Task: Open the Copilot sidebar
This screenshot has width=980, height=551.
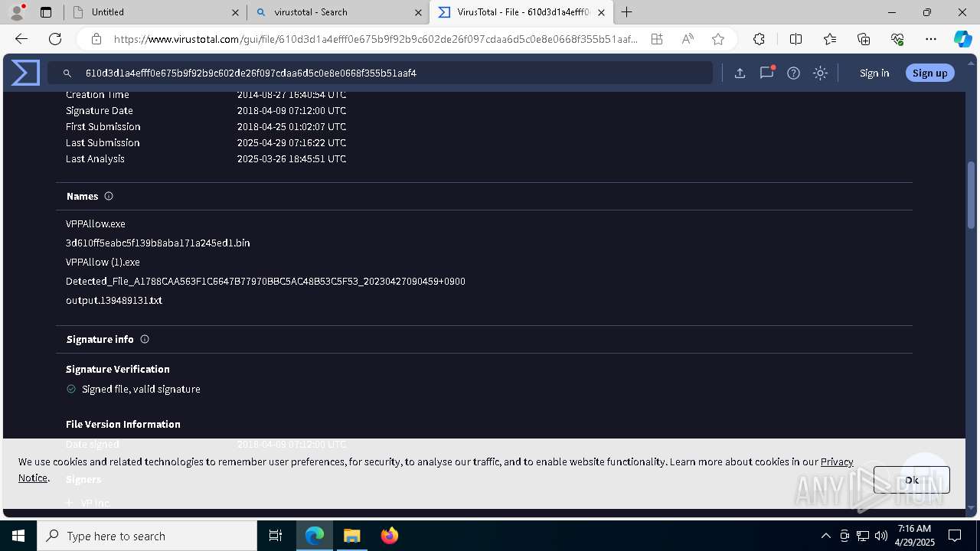Action: pyautogui.click(x=962, y=39)
